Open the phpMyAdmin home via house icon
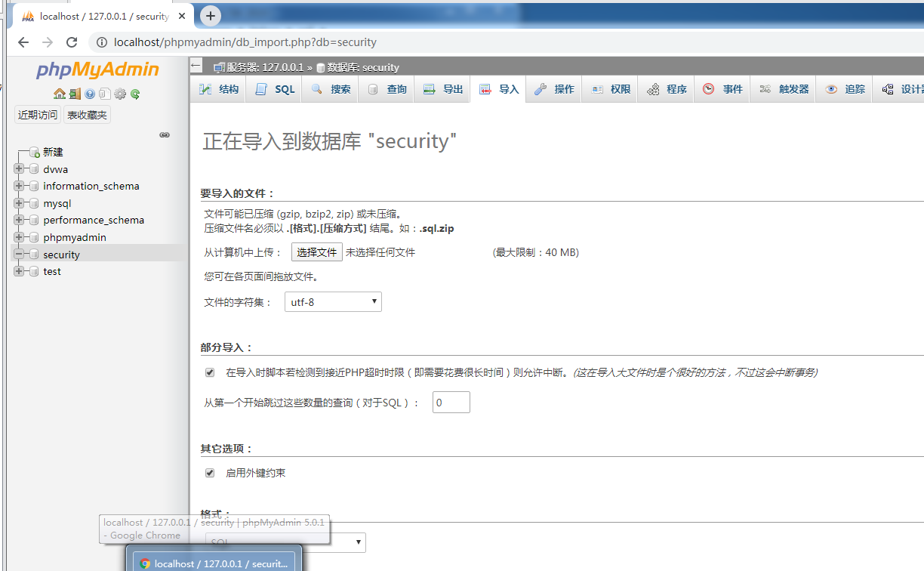 coord(61,94)
